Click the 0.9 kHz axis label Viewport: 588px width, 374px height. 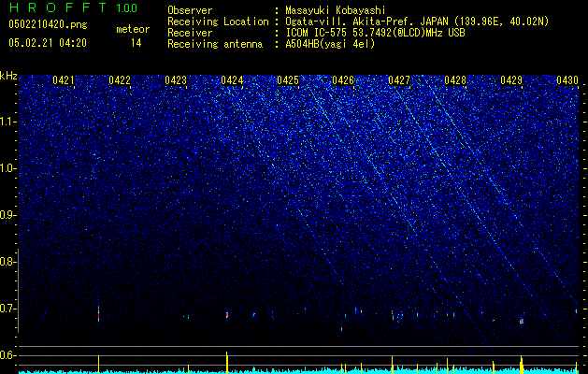[x=8, y=215]
